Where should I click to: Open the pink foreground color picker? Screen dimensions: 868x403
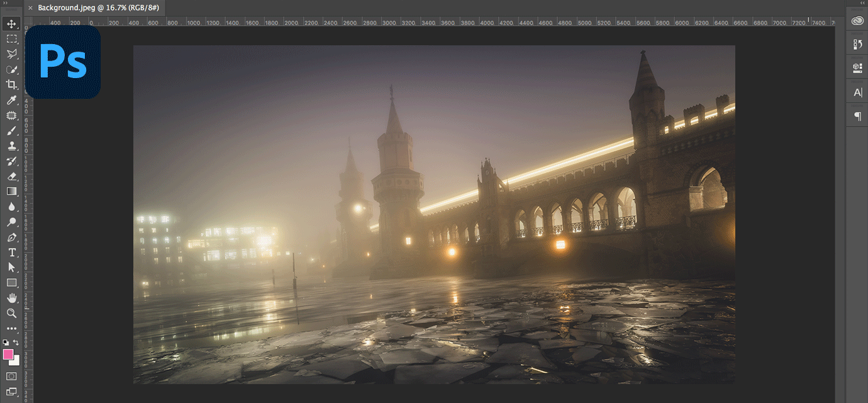pyautogui.click(x=8, y=355)
